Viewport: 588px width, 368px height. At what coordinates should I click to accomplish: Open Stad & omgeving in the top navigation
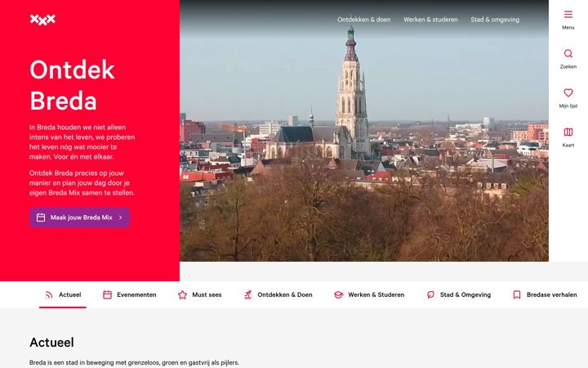point(495,20)
